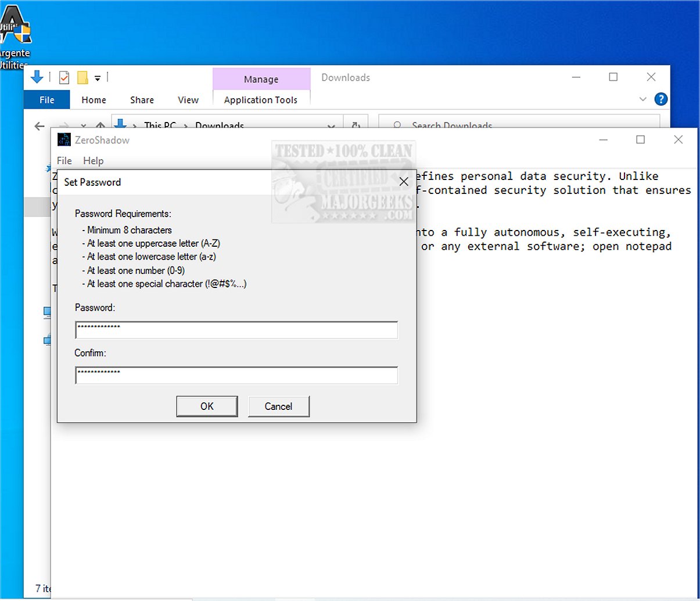Switch to the Share tab in Explorer
700x601 pixels.
click(x=142, y=100)
